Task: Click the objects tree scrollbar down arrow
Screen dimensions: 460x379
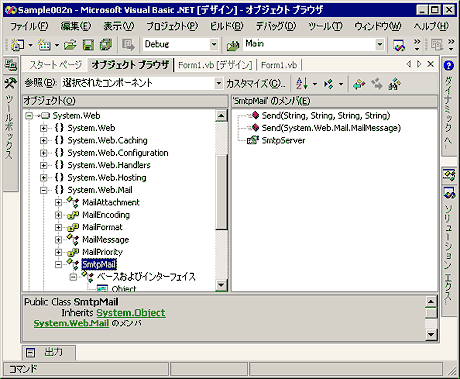Action: point(221,285)
